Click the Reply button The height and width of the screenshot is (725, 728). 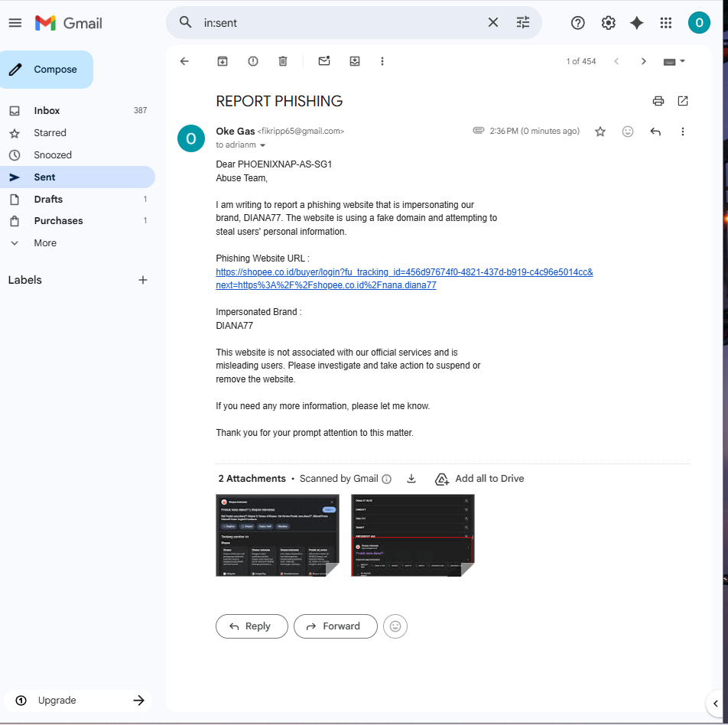click(252, 626)
